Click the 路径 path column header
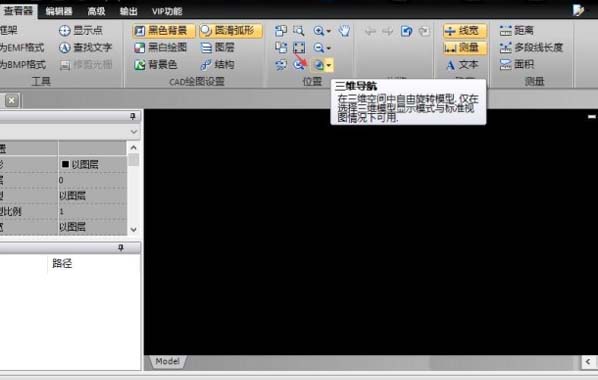Viewport: 598px width, 380px height. tap(62, 263)
